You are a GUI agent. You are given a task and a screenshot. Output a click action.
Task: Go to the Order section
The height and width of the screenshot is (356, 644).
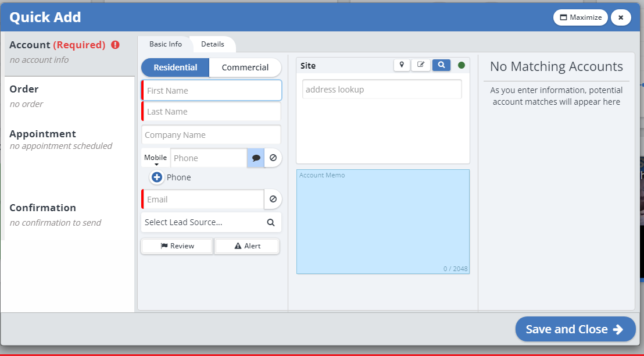[x=24, y=89]
